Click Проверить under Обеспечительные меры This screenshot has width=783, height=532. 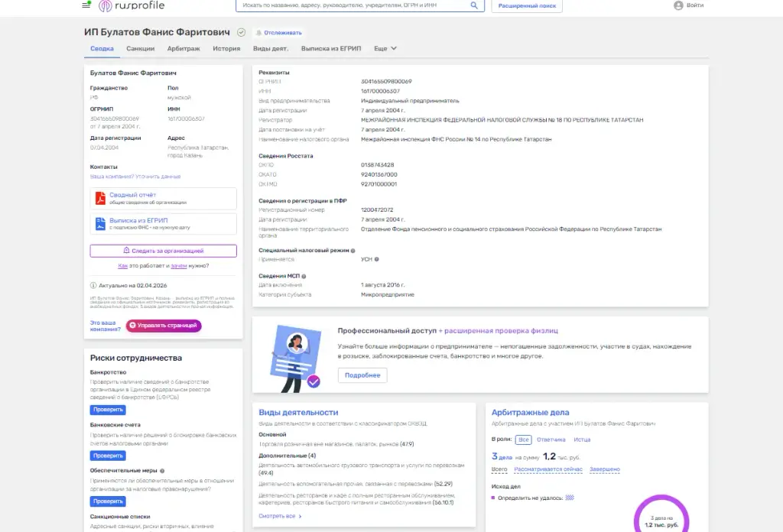pyautogui.click(x=108, y=501)
